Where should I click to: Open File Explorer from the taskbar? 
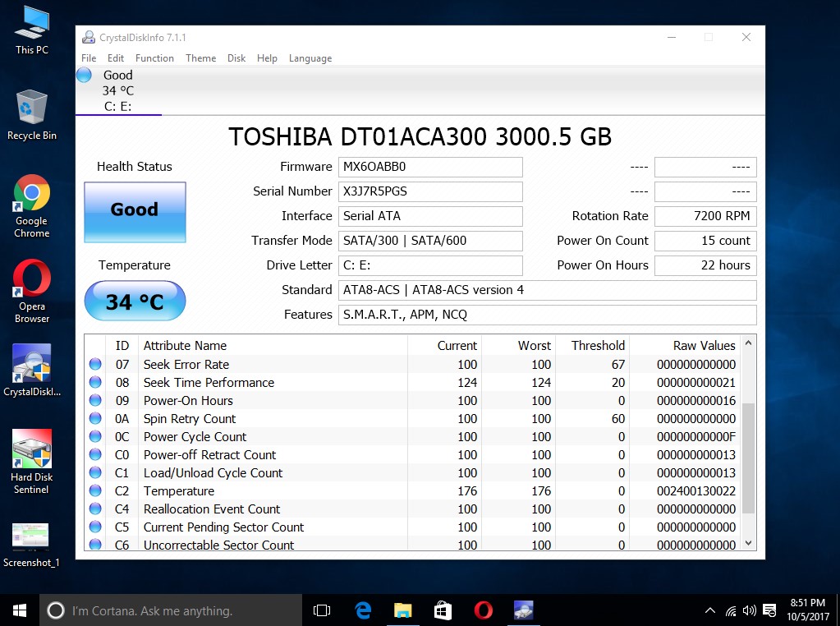coord(403,610)
